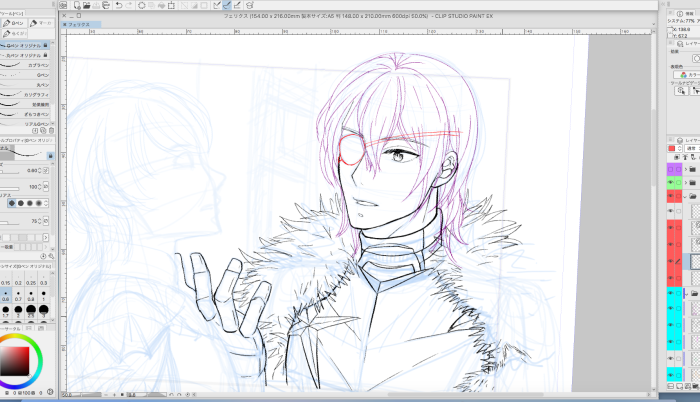Toggle Snap to ruler icon
700x402 pixels.
pos(217,5)
